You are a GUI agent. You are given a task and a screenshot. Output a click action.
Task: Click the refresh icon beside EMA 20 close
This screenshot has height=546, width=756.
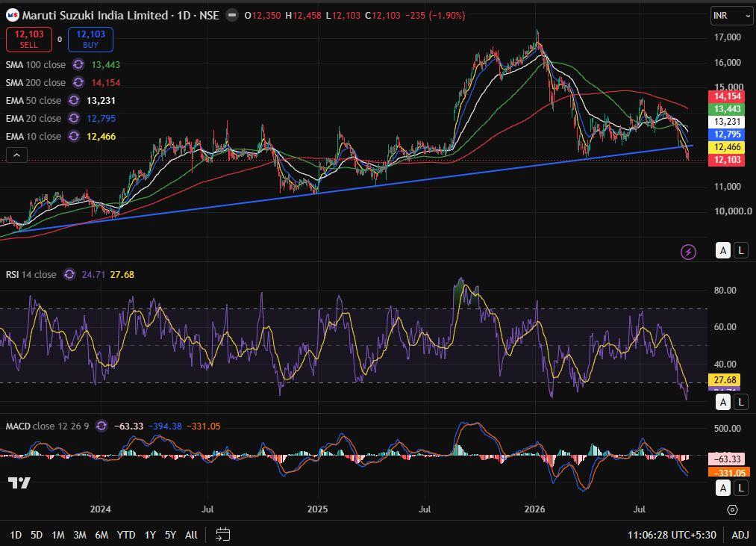pyautogui.click(x=74, y=118)
